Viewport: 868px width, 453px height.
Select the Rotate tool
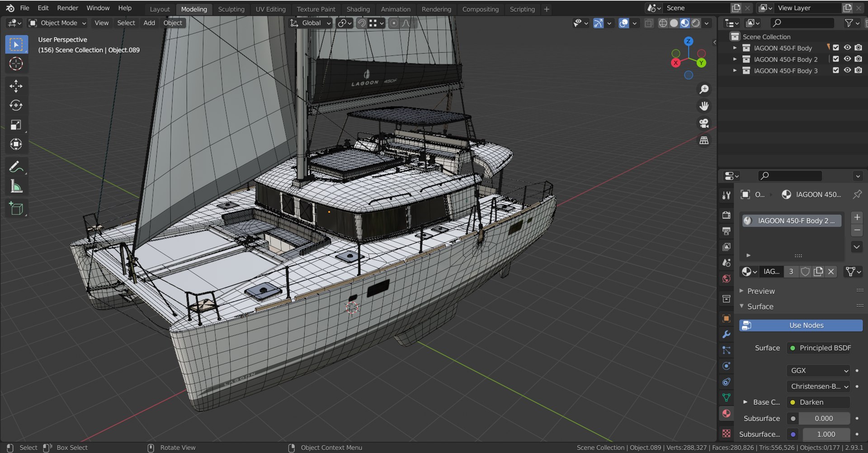click(16, 105)
